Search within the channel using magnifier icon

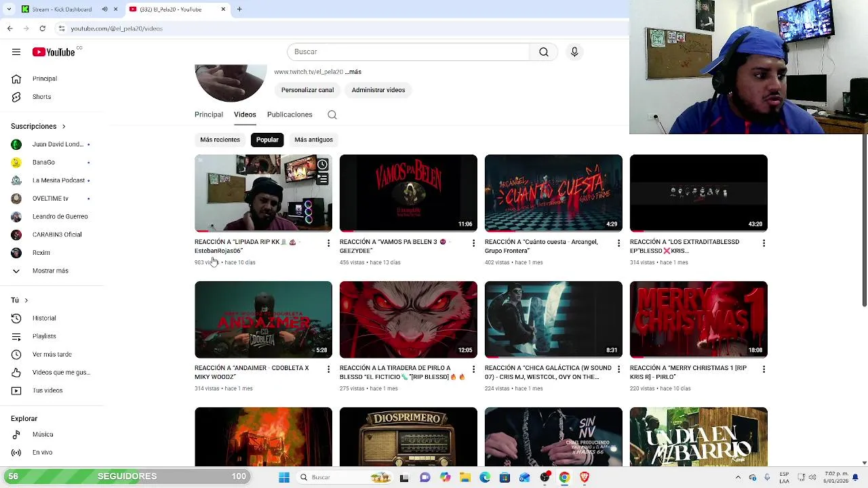pyautogui.click(x=332, y=115)
